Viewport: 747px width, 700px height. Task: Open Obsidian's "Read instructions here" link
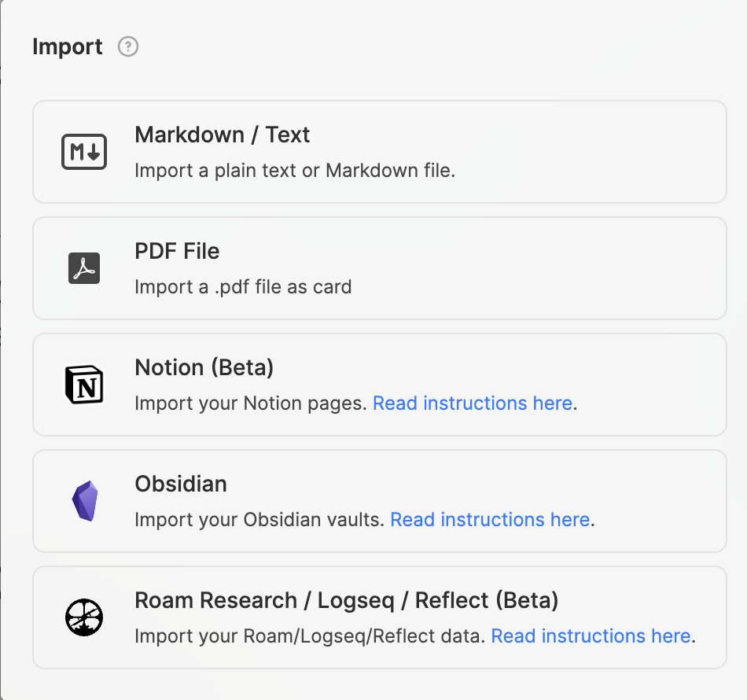tap(490, 520)
